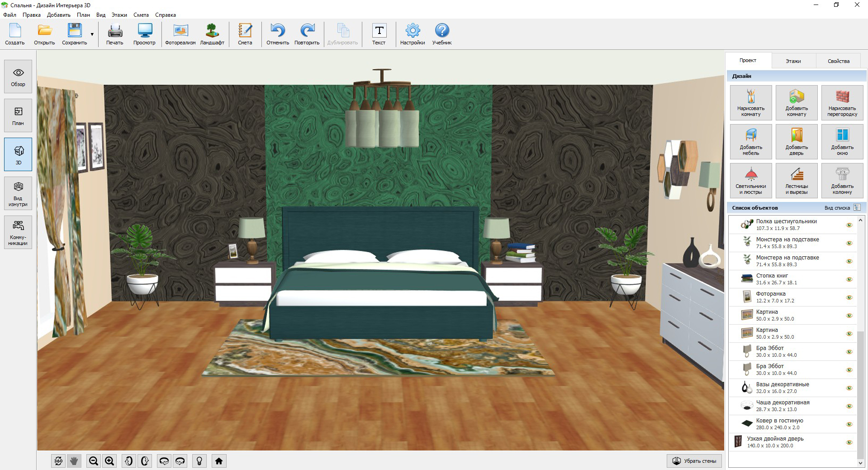Open the Landscape tool
The image size is (868, 470).
click(212, 34)
